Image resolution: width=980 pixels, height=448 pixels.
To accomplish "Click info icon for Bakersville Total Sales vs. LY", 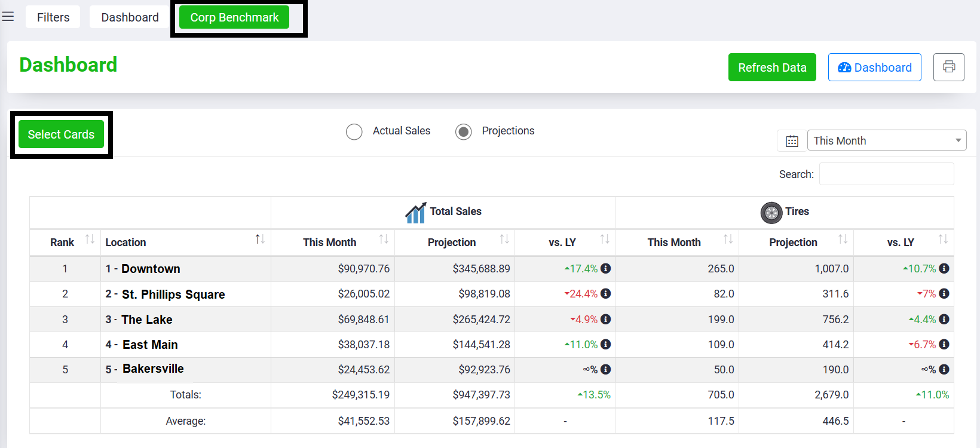I will point(606,370).
